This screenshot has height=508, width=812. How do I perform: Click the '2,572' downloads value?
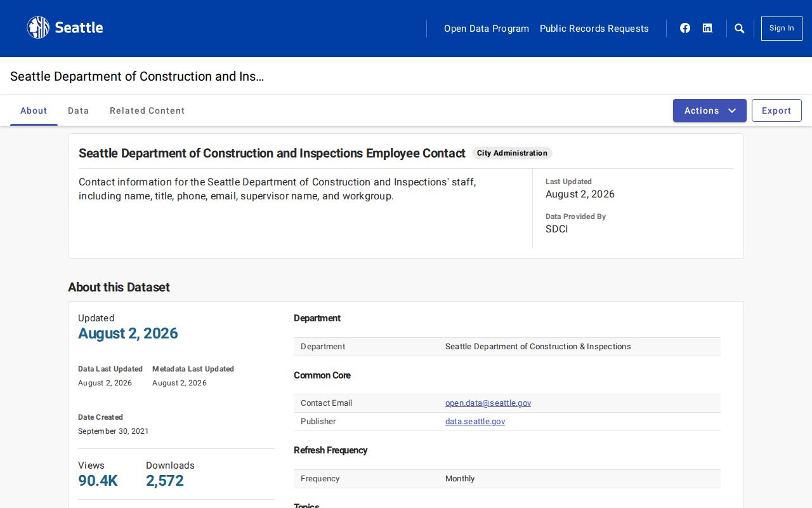165,481
